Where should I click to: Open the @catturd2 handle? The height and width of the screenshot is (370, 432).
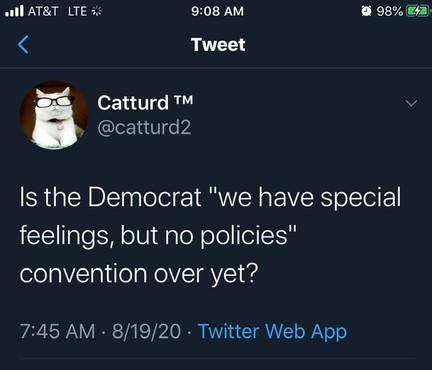point(144,127)
